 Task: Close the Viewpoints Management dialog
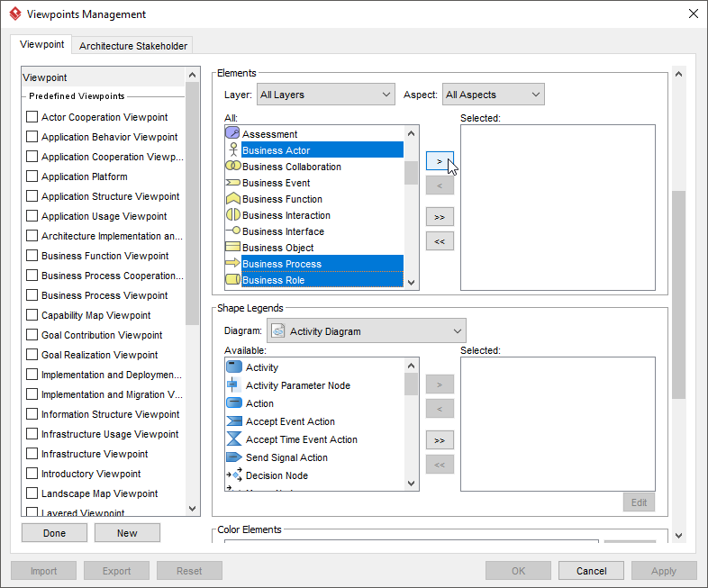pyautogui.click(x=693, y=14)
